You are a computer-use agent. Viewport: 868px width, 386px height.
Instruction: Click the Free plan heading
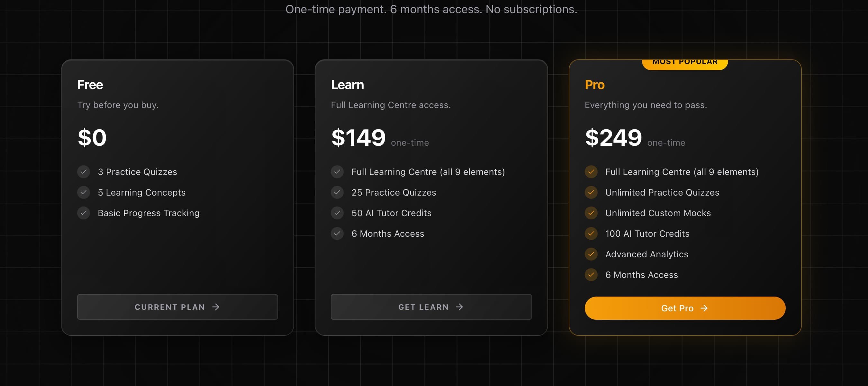(90, 85)
